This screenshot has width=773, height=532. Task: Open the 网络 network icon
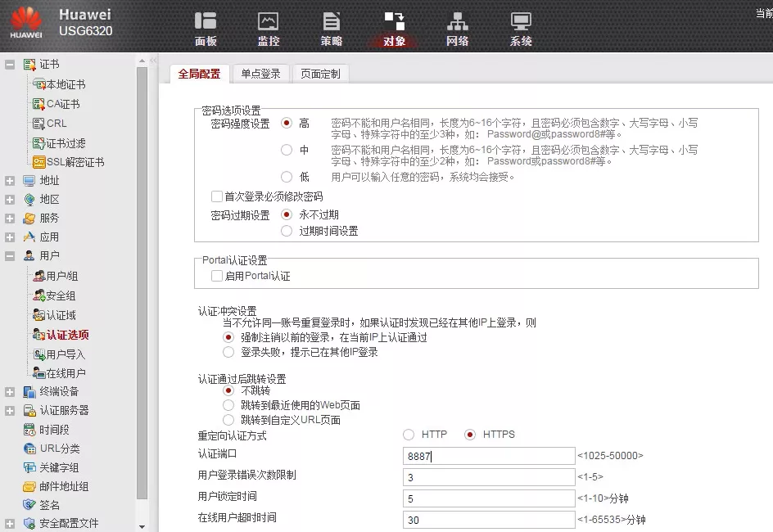coord(457,29)
